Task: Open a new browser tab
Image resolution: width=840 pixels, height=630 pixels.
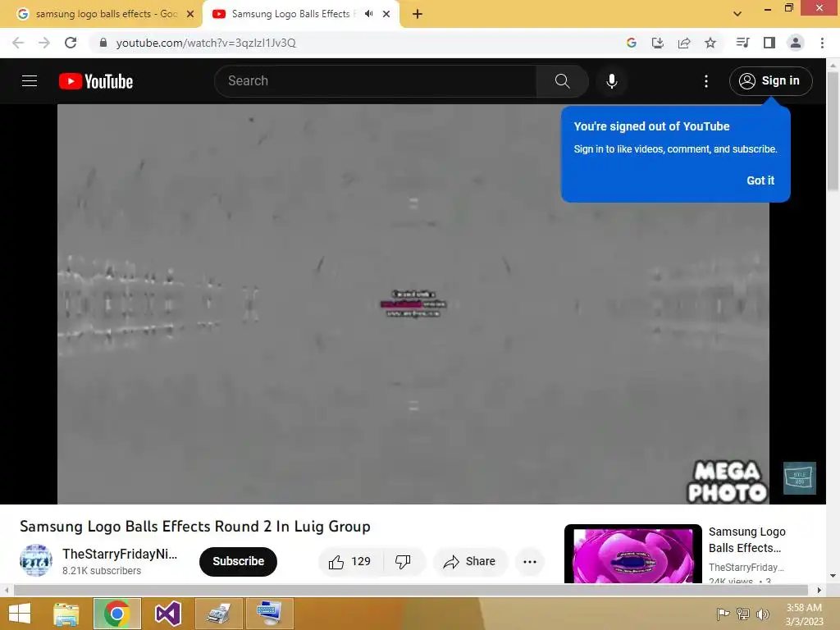Action: click(418, 14)
